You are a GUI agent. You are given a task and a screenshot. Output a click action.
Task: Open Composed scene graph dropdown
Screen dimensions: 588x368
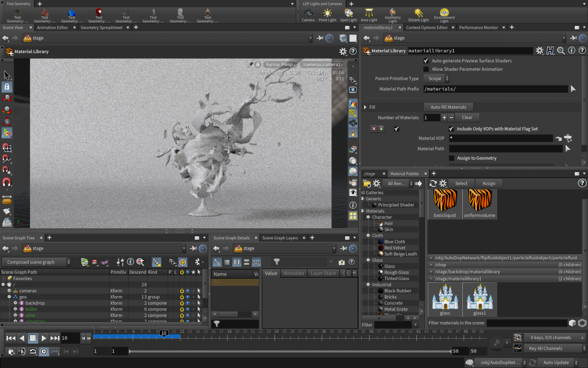click(x=36, y=262)
